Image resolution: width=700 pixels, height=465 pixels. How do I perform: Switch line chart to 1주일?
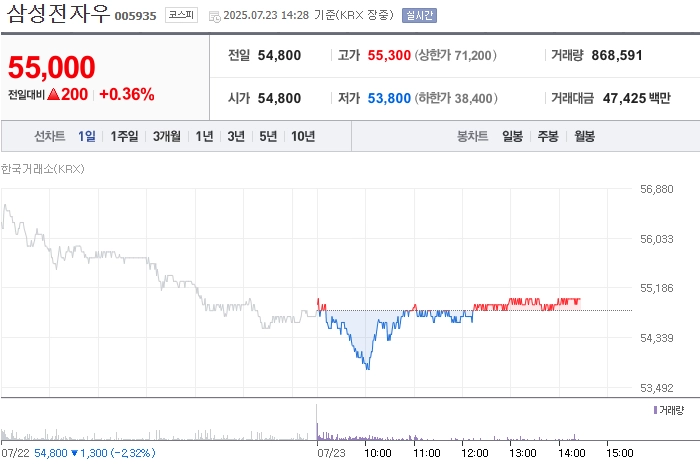pyautogui.click(x=124, y=136)
